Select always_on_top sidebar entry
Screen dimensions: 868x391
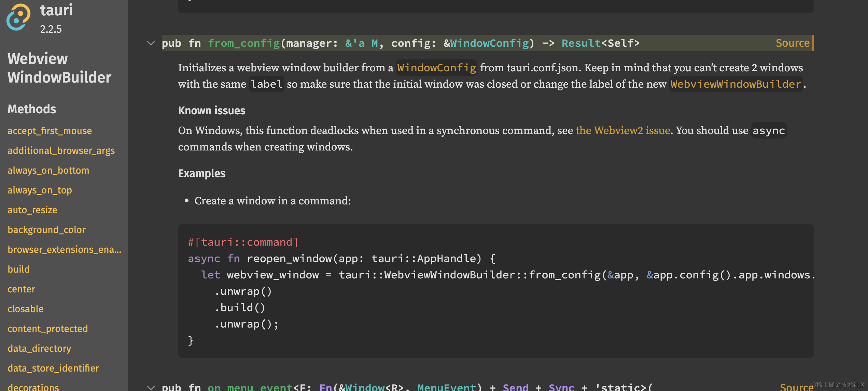point(40,190)
